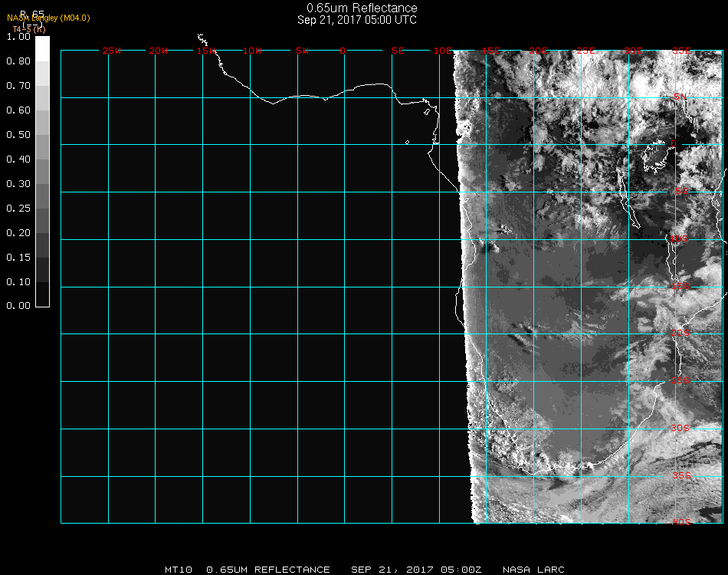The width and height of the screenshot is (728, 575).
Task: Click the 10W longitude label
Action: point(253,51)
